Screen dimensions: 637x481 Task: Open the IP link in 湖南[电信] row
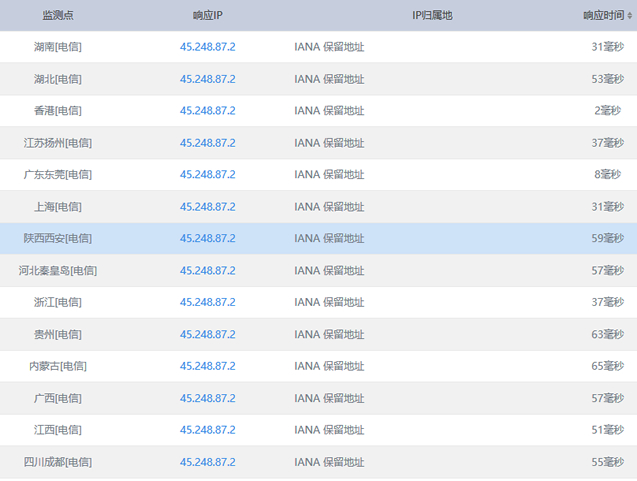pos(208,47)
